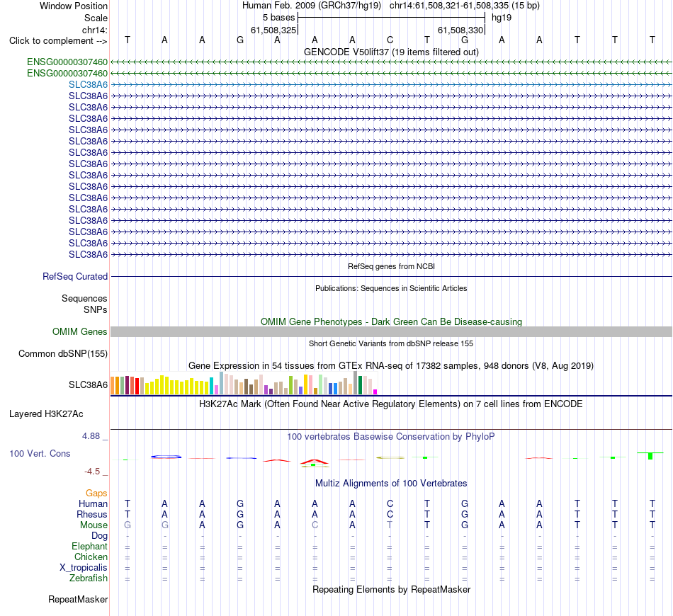Screen dimensions: 673x616
Task: Click the "hg19" text beside the scale bar
Action: point(502,18)
